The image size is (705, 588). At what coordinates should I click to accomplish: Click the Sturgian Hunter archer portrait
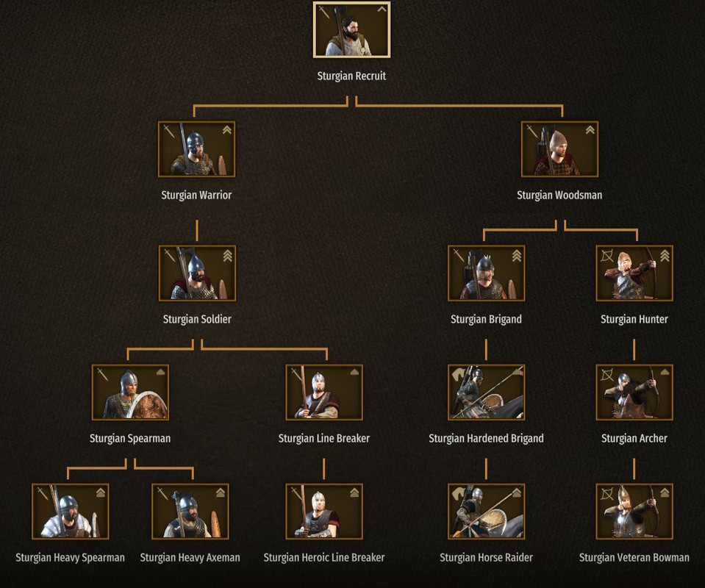[634, 273]
